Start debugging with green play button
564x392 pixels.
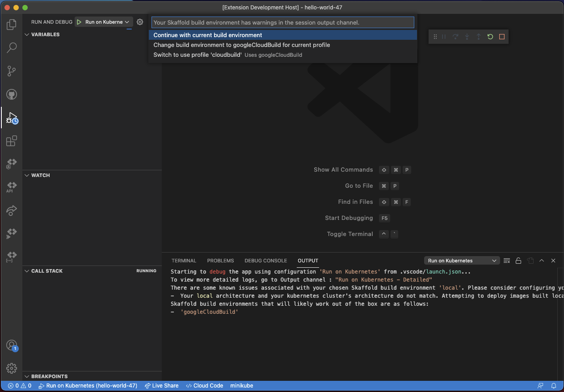coord(79,22)
